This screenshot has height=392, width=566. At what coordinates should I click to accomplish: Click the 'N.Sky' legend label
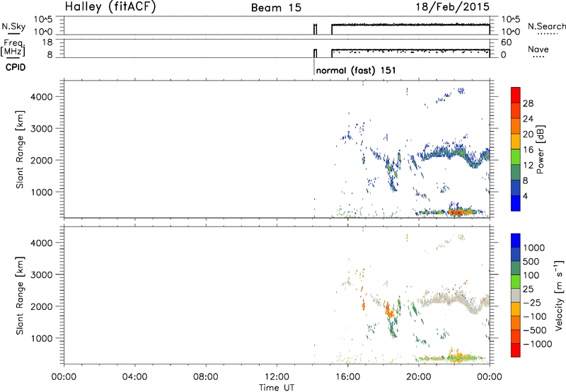[x=13, y=26]
